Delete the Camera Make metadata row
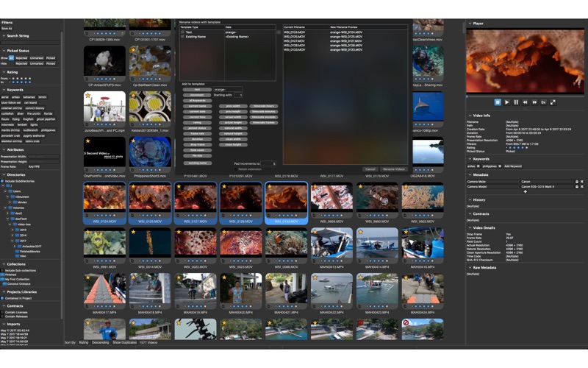Viewport: 588px width, 368px height. click(x=582, y=181)
